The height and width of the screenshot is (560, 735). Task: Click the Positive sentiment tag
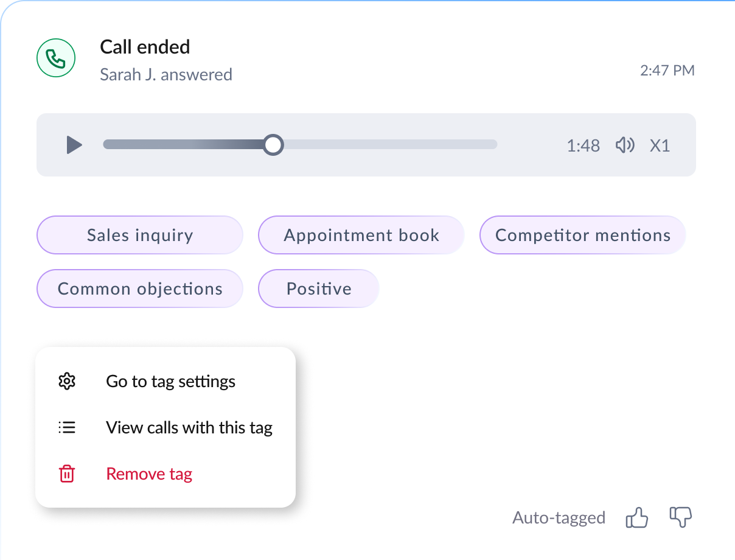click(x=319, y=289)
